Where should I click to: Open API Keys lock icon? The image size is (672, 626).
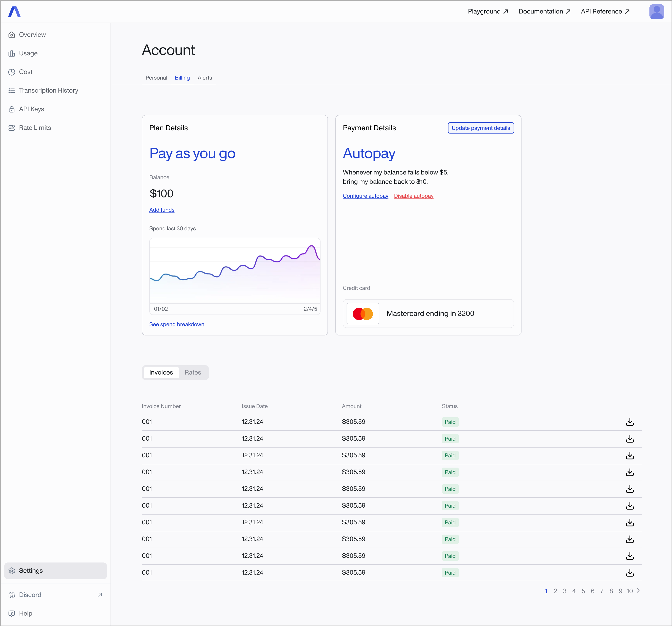pyautogui.click(x=11, y=109)
